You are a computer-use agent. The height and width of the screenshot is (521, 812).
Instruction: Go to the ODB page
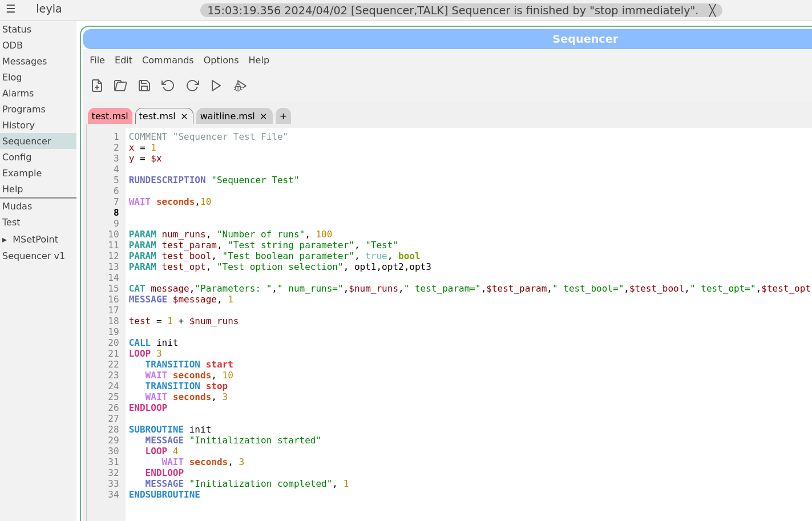(x=13, y=45)
